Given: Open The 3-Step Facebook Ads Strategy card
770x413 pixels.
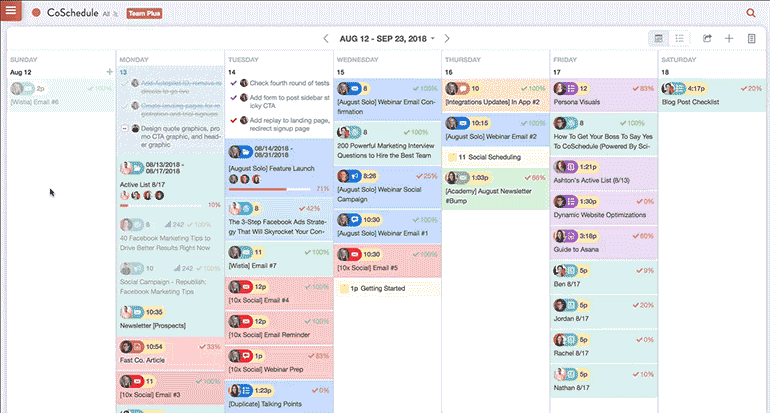Looking at the screenshot, I should pos(279,219).
